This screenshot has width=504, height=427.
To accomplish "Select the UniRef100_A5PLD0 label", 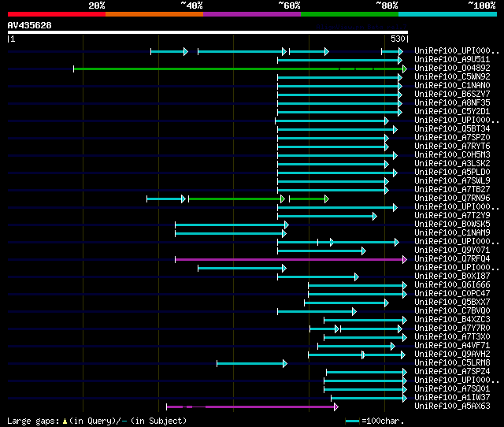I will pyautogui.click(x=452, y=173).
